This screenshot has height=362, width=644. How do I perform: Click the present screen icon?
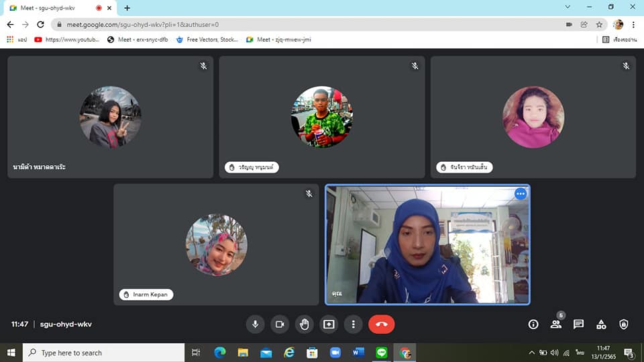pos(329,324)
